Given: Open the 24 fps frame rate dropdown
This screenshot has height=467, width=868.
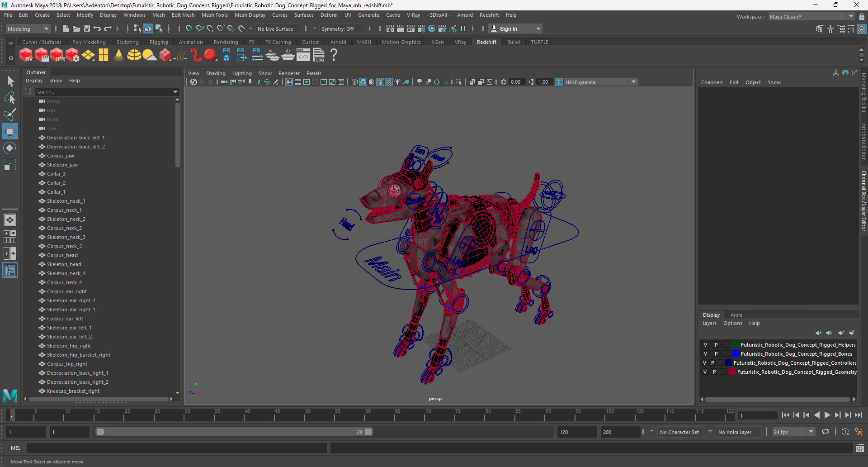Looking at the screenshot, I should pos(794,432).
